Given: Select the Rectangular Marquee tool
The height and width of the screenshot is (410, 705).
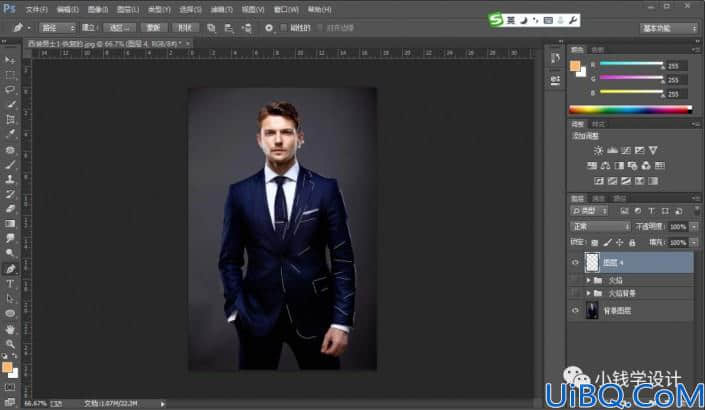Looking at the screenshot, I should coord(10,75).
